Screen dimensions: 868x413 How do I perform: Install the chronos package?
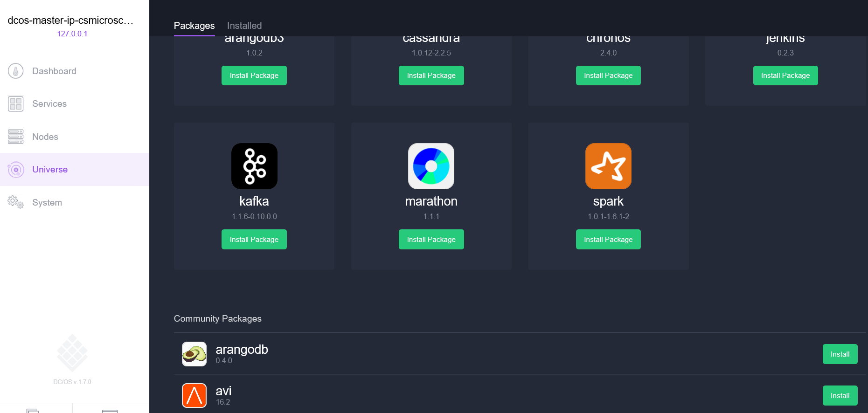coord(608,76)
